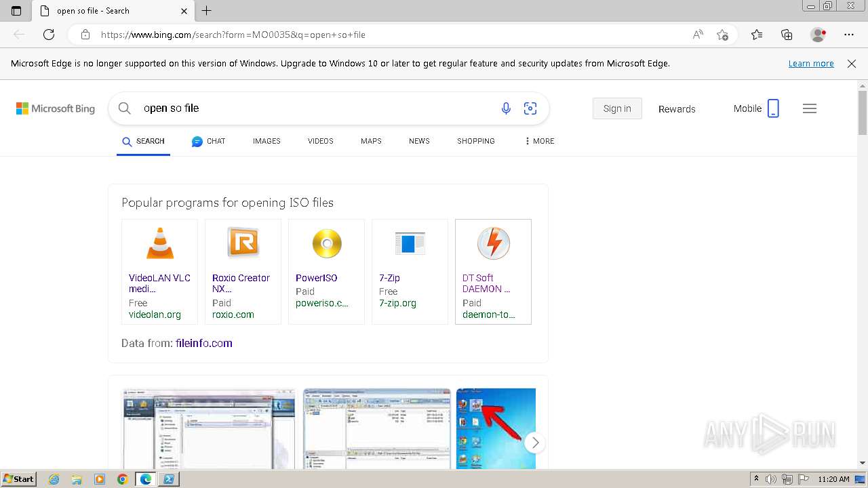Select the SEARCH tab
868x488 pixels.
click(x=143, y=141)
